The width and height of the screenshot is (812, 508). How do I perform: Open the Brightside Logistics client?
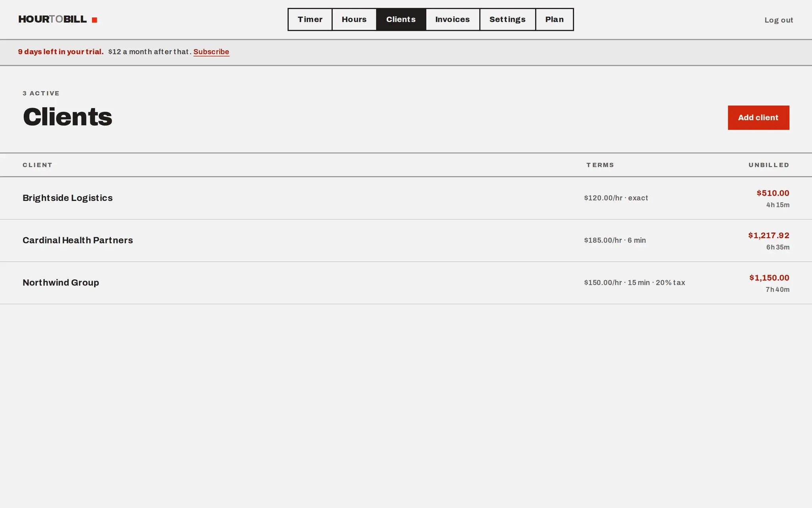coord(67,198)
